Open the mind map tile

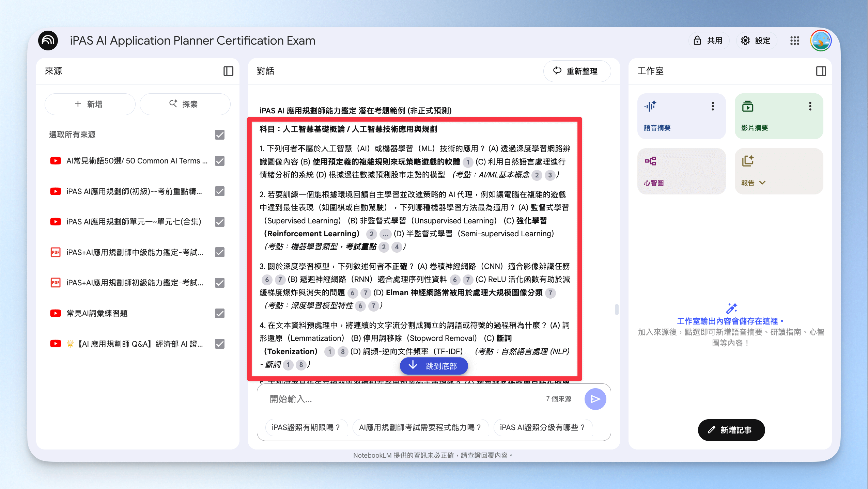(681, 171)
